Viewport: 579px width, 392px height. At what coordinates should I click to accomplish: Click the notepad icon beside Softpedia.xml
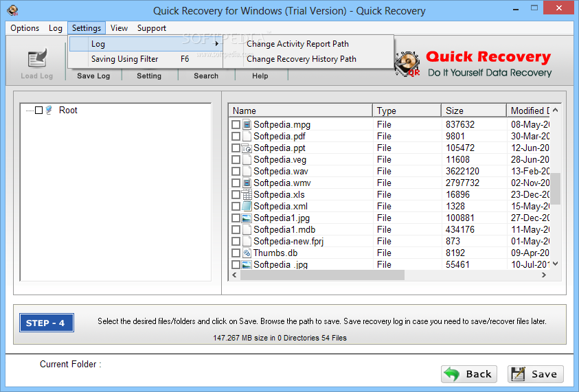click(x=247, y=206)
